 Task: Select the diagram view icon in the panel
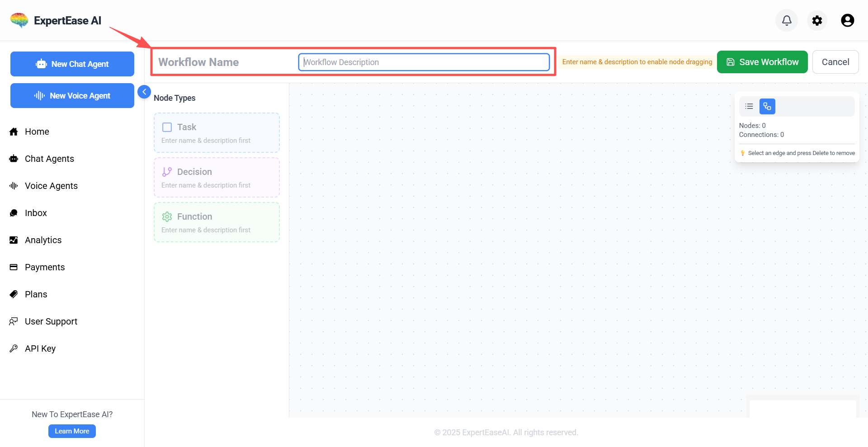pyautogui.click(x=767, y=107)
